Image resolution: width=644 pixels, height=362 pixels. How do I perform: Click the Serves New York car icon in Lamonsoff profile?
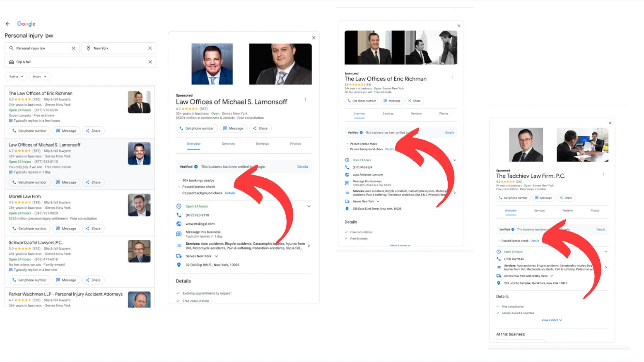point(178,256)
